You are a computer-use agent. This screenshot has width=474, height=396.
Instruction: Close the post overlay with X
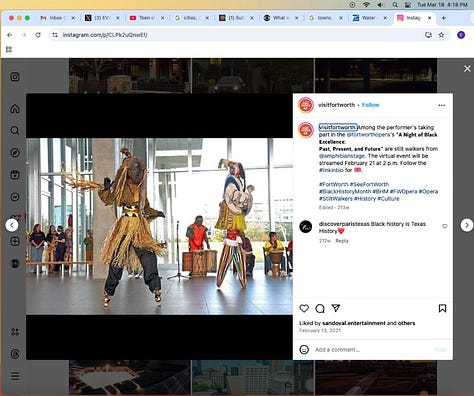[467, 69]
